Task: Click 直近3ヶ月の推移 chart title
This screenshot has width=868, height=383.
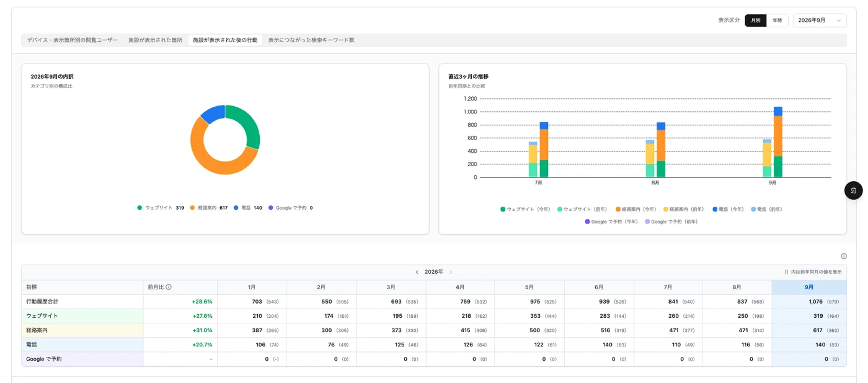Action: [468, 76]
